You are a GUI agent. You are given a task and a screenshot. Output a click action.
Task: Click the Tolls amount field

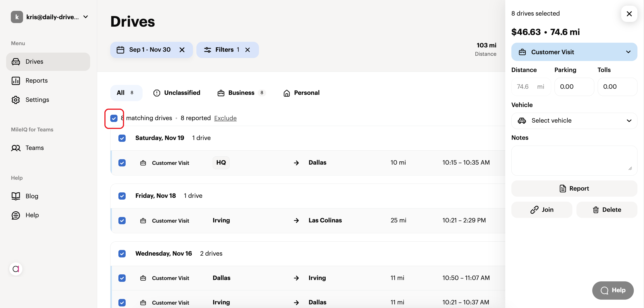(x=617, y=87)
